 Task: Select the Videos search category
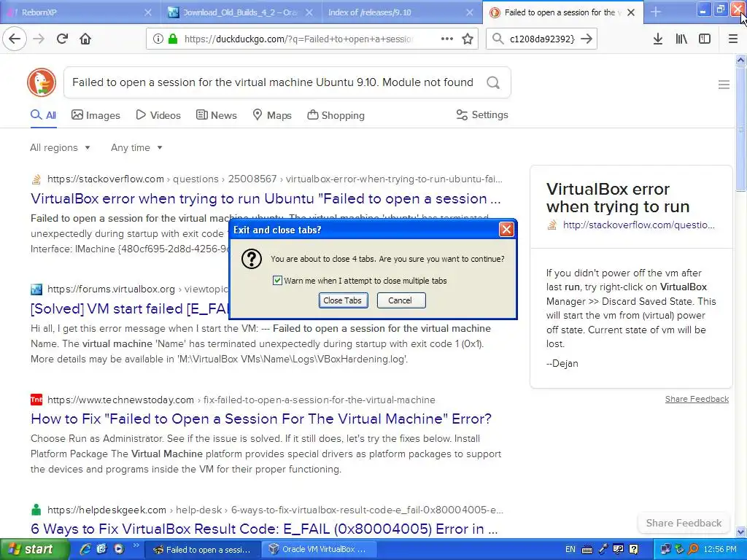[x=158, y=115]
